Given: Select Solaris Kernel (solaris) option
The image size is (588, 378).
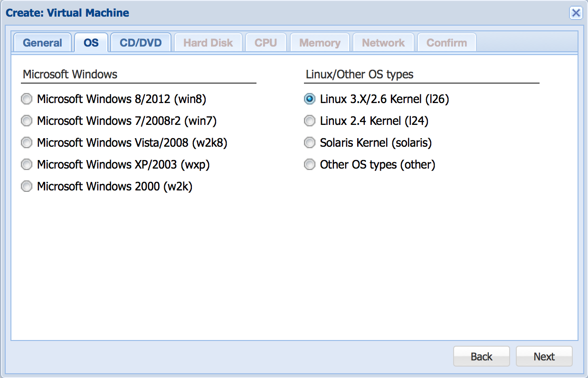Looking at the screenshot, I should click(310, 143).
